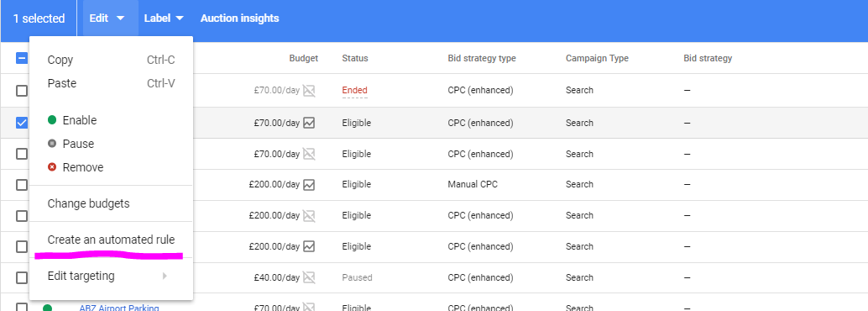Select Change budgets from the menu
Viewport: 868px width, 311px height.
tap(89, 203)
